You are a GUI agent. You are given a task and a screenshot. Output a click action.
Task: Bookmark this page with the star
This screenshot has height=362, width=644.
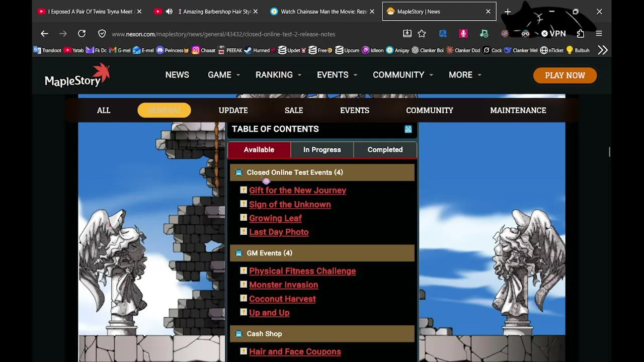(422, 34)
